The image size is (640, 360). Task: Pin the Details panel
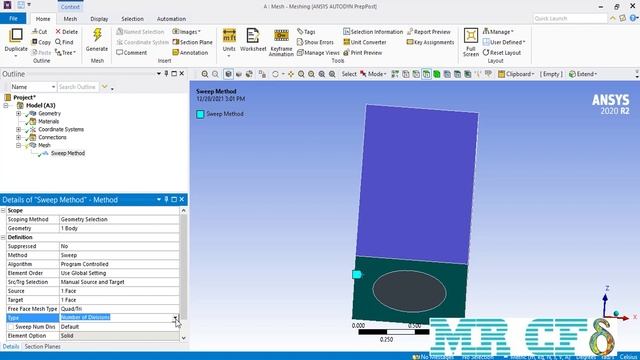point(166,199)
